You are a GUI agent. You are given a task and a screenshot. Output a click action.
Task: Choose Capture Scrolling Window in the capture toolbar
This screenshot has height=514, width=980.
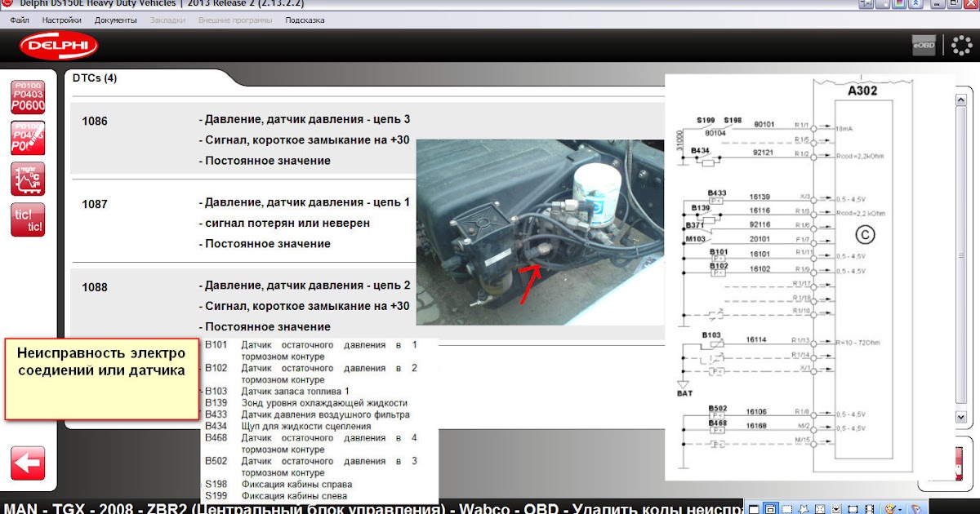click(836, 509)
